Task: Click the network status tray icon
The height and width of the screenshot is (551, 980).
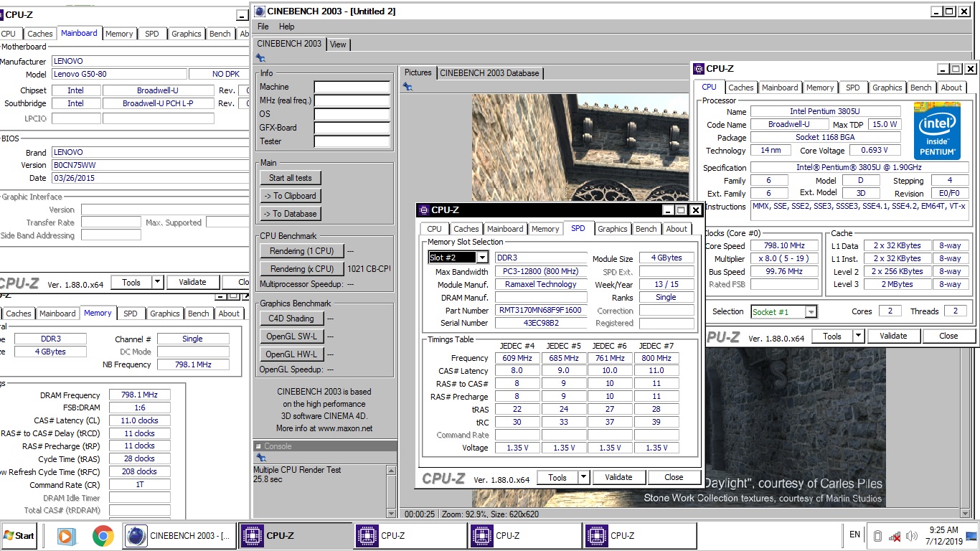Action: click(x=895, y=536)
